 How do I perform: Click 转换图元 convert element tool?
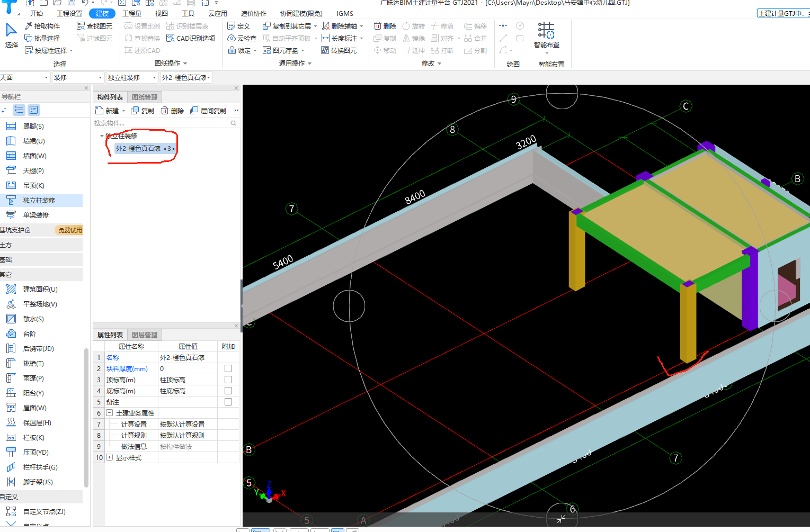coord(339,50)
